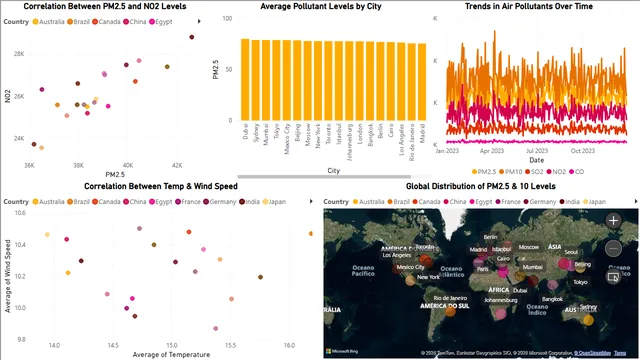Click the map selection tool icon
This screenshot has width=640, height=360.
(x=613, y=277)
